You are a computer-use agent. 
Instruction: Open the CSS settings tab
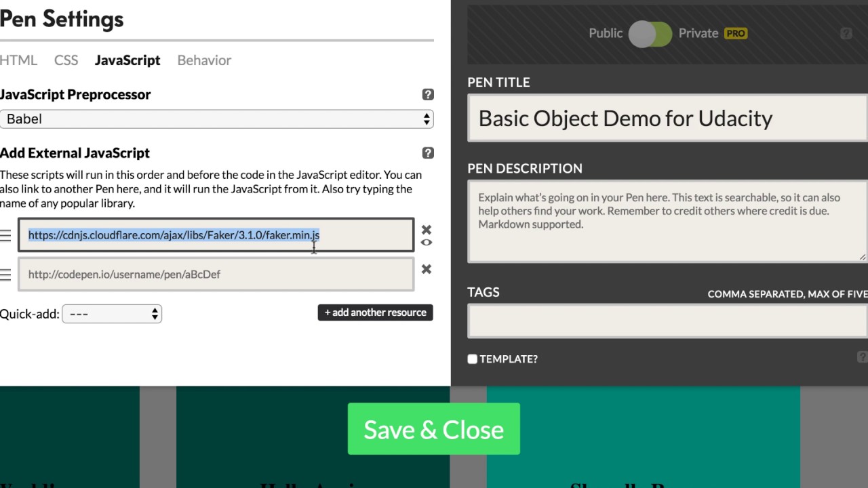66,60
